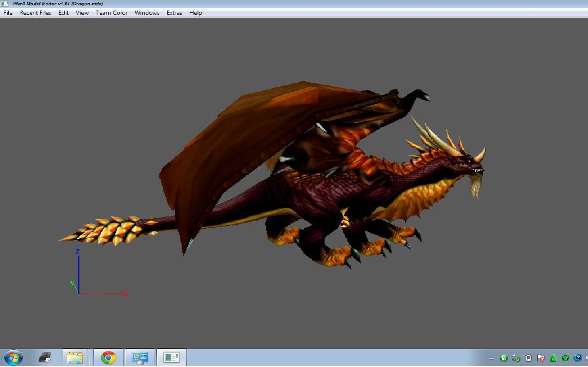This screenshot has width=588, height=367.
Task: Click the War3 Model Editor title bar icon
Action: coord(5,4)
